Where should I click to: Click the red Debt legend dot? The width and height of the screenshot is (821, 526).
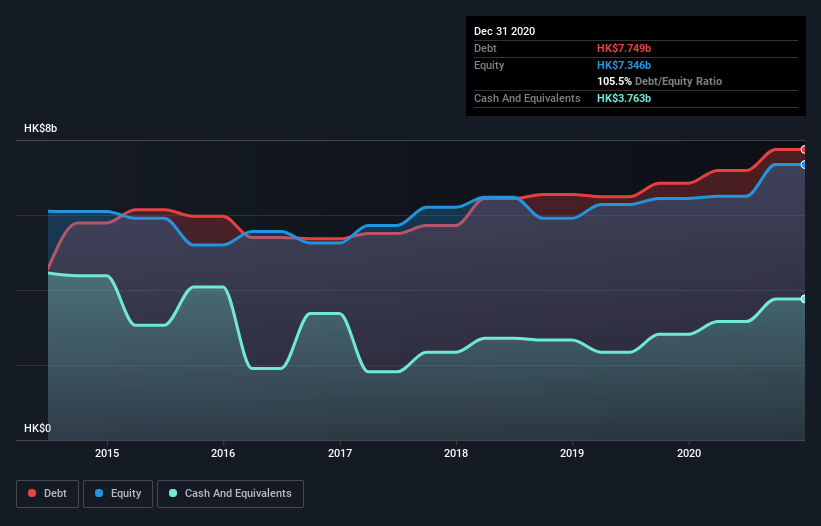click(32, 493)
